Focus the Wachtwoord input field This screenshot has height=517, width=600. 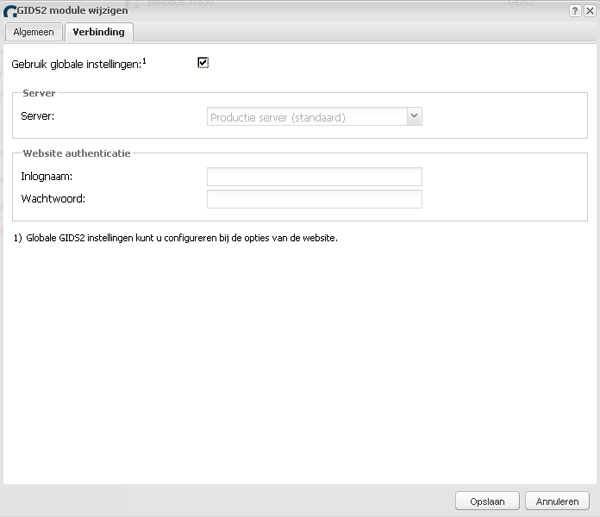coord(314,199)
